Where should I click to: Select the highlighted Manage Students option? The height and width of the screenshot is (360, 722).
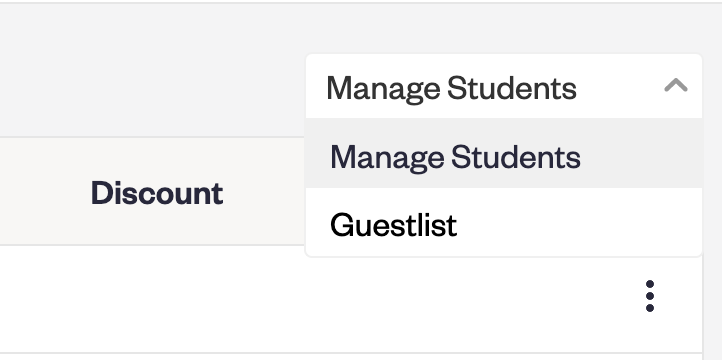[504, 153]
